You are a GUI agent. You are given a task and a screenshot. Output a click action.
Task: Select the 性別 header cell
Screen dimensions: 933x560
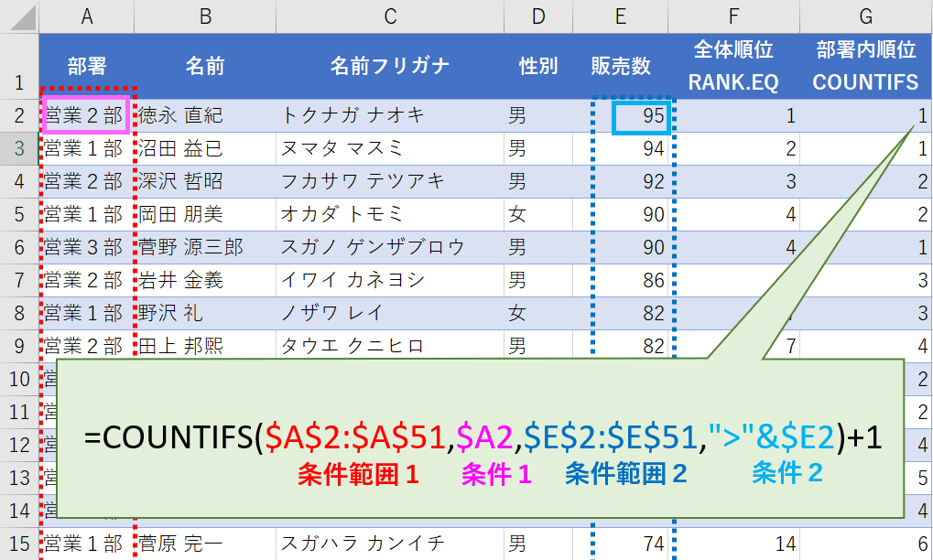pyautogui.click(x=537, y=65)
